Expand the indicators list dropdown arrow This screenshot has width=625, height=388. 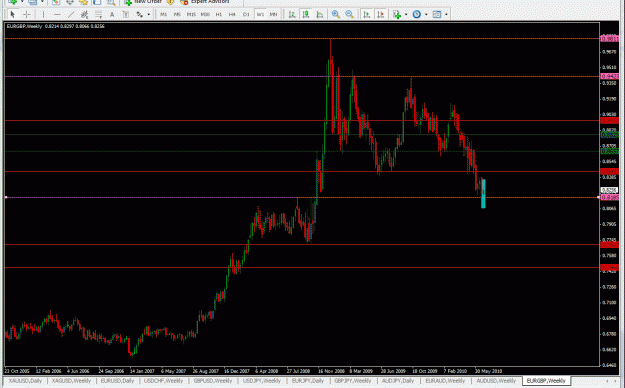click(x=406, y=14)
